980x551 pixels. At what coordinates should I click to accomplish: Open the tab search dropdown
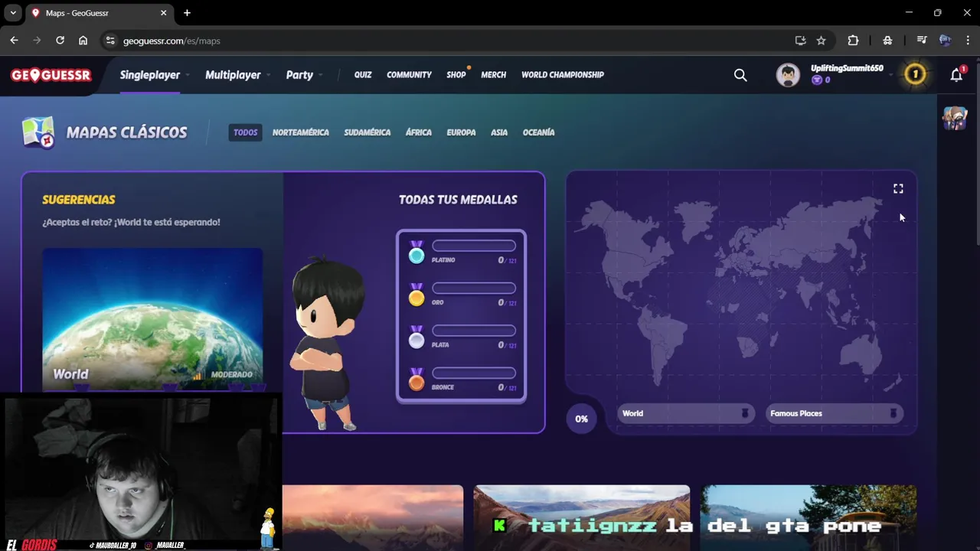pyautogui.click(x=13, y=13)
